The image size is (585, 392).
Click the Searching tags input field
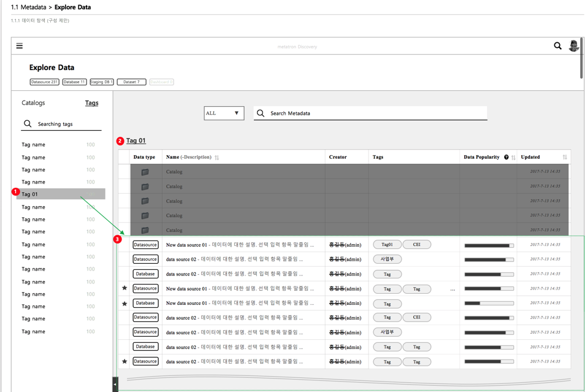click(61, 124)
